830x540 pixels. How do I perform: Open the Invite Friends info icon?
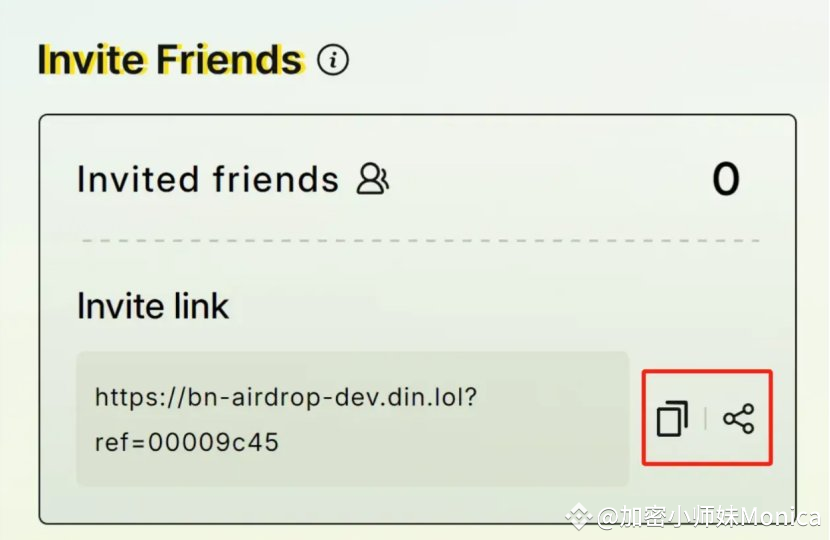(333, 59)
